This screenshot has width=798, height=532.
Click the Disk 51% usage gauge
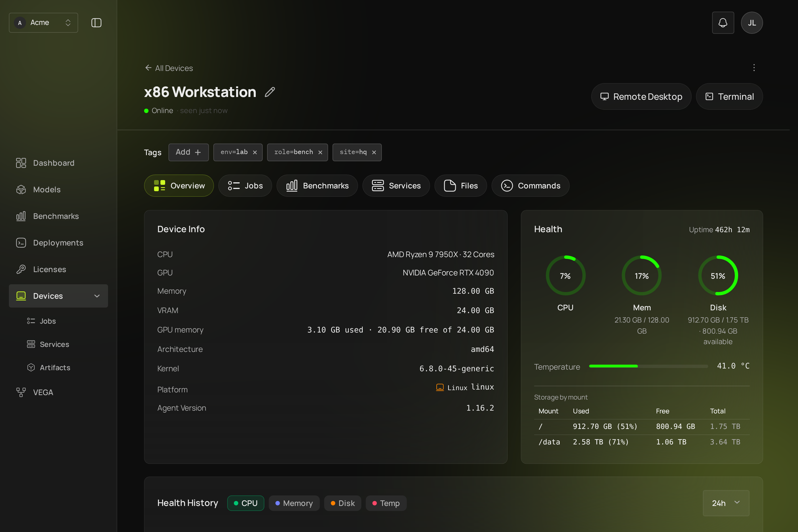[718, 275]
